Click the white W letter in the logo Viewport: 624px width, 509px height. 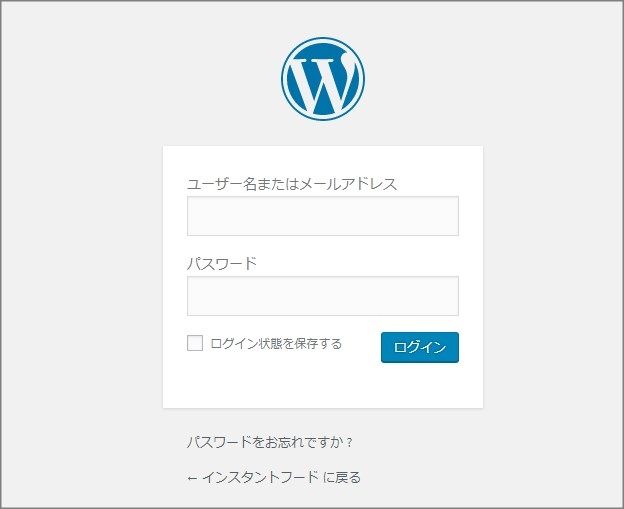coord(322,82)
